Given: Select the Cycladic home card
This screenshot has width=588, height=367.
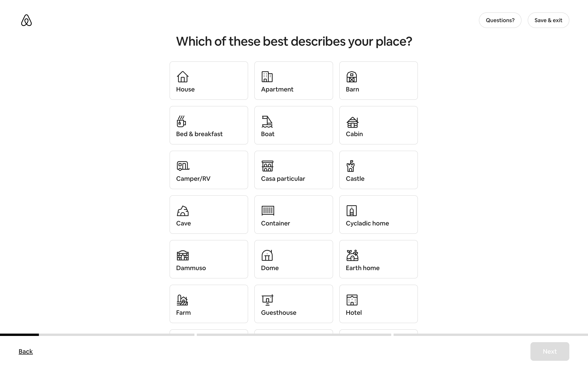Looking at the screenshot, I should (378, 215).
